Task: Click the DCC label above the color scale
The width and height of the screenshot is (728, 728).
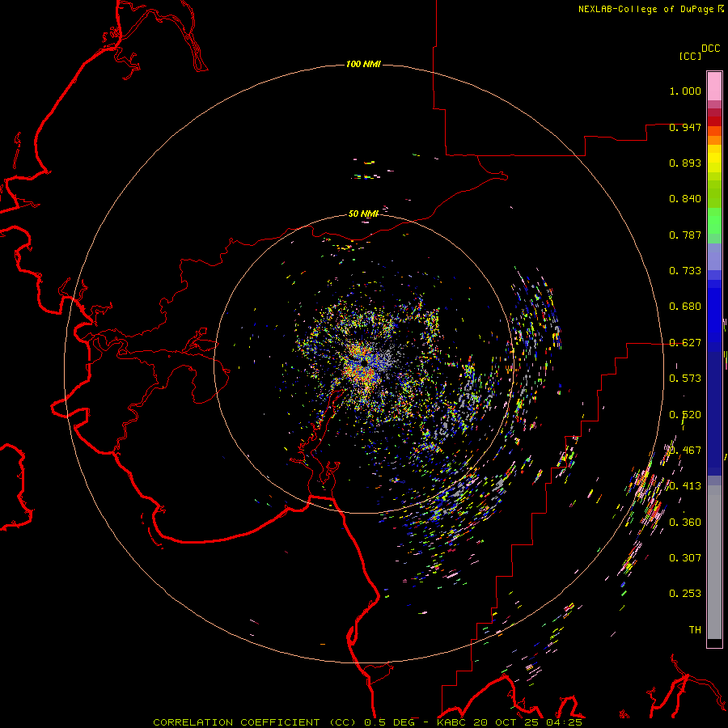Action: pyautogui.click(x=710, y=49)
